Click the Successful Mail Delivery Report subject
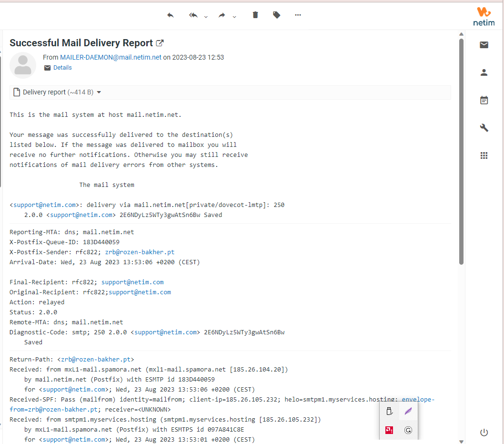 click(81, 43)
